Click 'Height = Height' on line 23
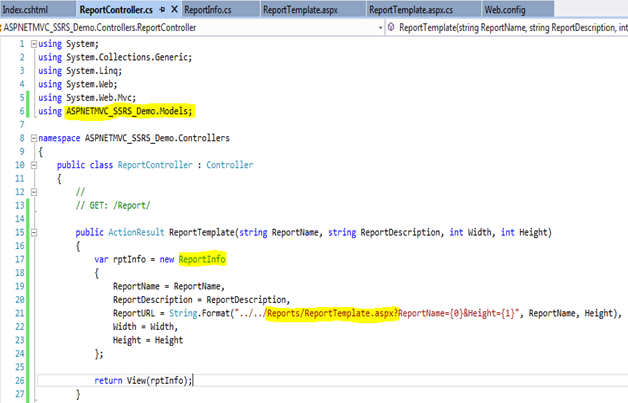This screenshot has width=628, height=403. [x=148, y=341]
